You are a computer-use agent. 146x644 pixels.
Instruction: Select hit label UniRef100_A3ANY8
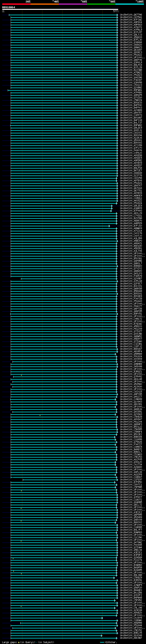coord(131,208)
